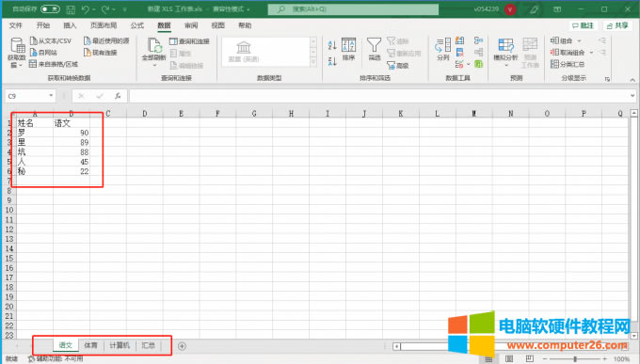Click the zoom in plus button
Viewport: 640px width, 364px height.
click(604, 359)
